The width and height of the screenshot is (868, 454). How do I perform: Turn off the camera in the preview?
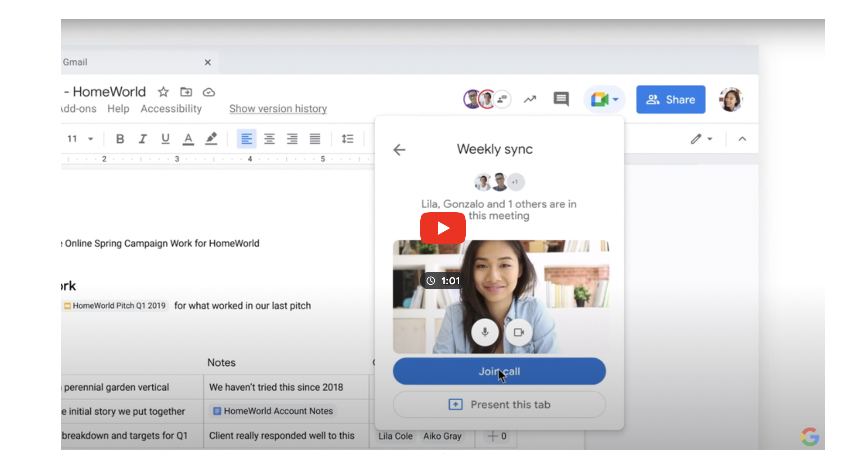[518, 332]
